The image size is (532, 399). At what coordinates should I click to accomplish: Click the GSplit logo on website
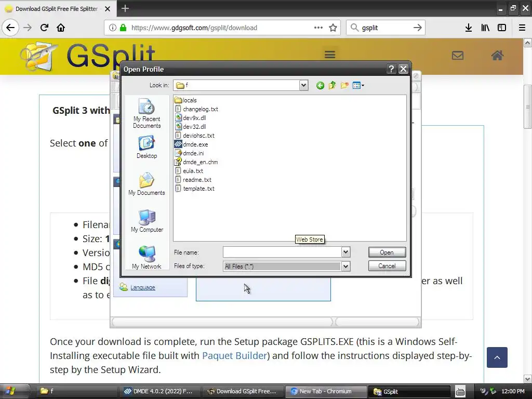[x=87, y=56]
